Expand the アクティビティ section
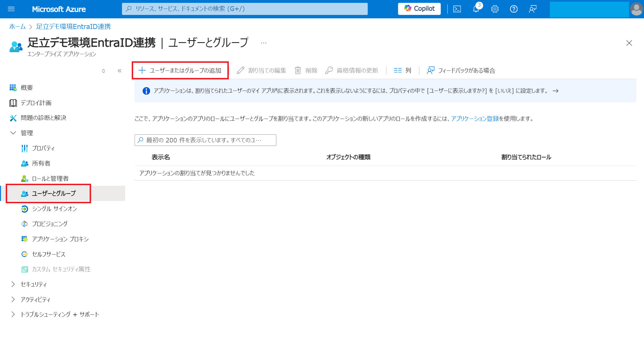Screen dimensions: 644x356 [13, 300]
